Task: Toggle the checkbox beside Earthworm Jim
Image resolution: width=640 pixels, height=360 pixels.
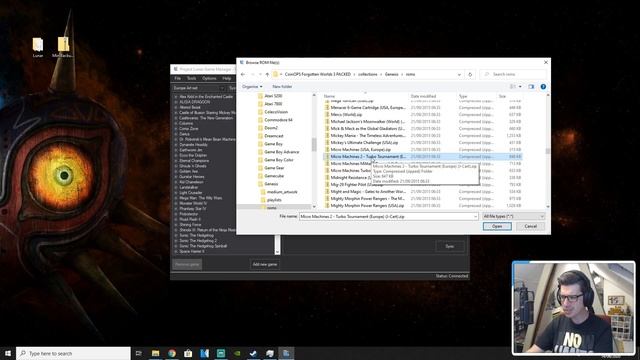Action: click(176, 150)
